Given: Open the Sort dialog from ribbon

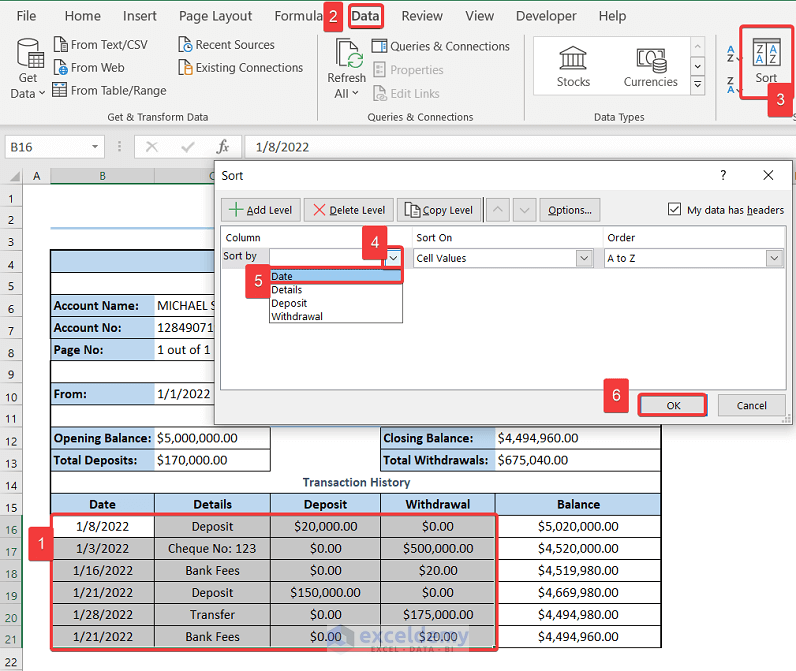Looking at the screenshot, I should [766, 61].
